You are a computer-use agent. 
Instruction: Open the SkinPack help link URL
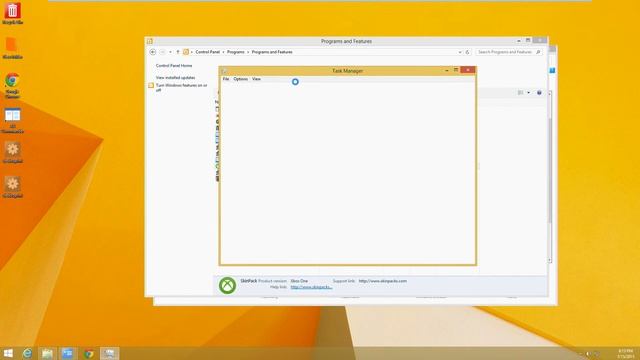coord(311,287)
